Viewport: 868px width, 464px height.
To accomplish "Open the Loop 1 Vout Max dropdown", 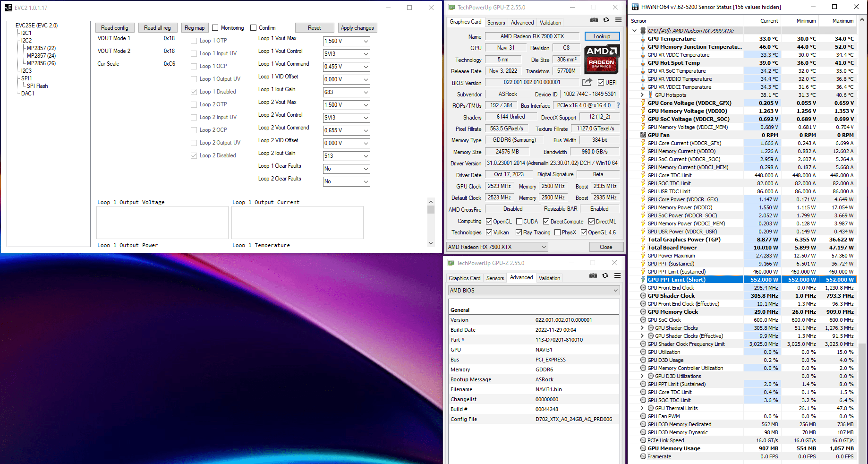I will 347,41.
